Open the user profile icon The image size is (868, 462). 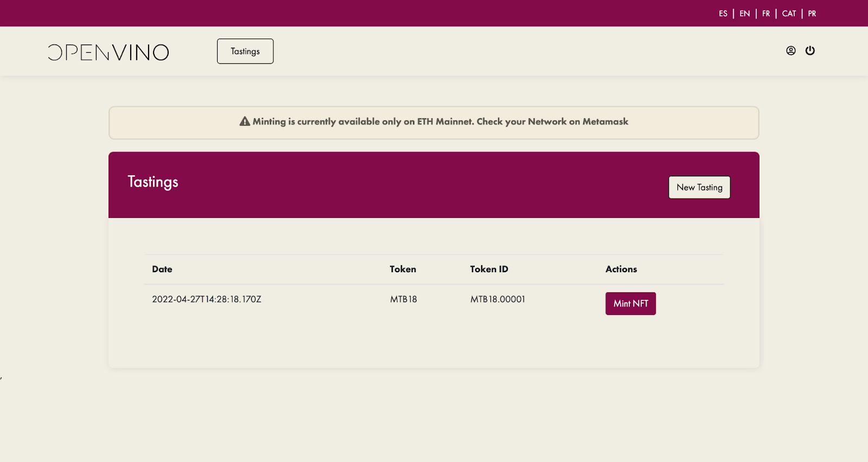point(791,50)
